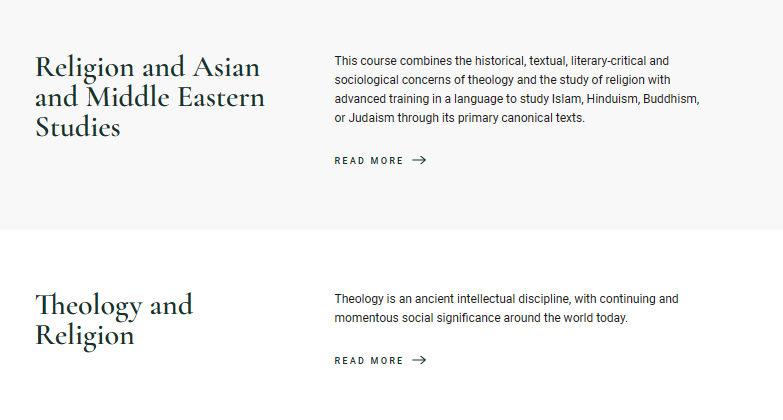Click "Religion" on the second line of Theology heading
The height and width of the screenshot is (420, 783).
[85, 337]
